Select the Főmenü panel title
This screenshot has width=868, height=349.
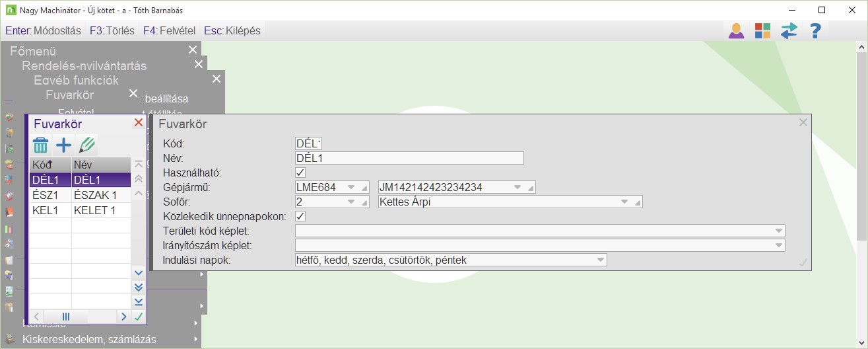click(x=33, y=51)
